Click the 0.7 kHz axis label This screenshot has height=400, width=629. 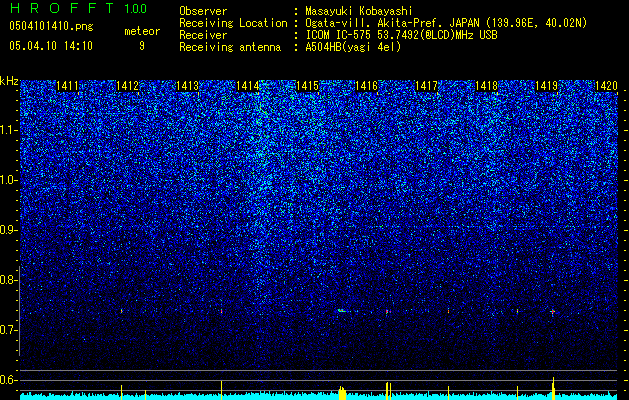coord(9,330)
